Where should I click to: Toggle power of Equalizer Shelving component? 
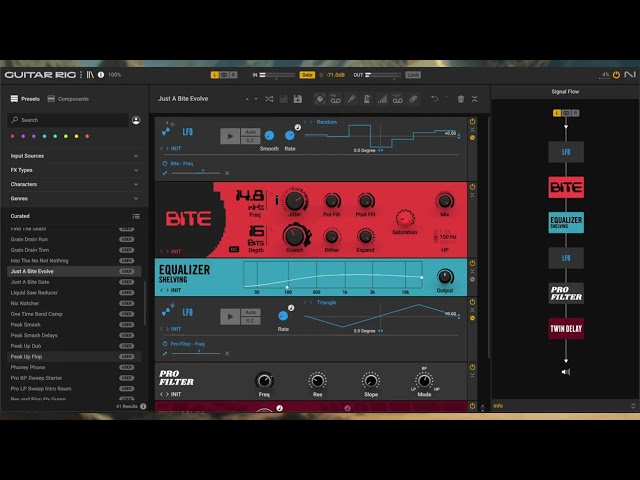click(x=472, y=263)
